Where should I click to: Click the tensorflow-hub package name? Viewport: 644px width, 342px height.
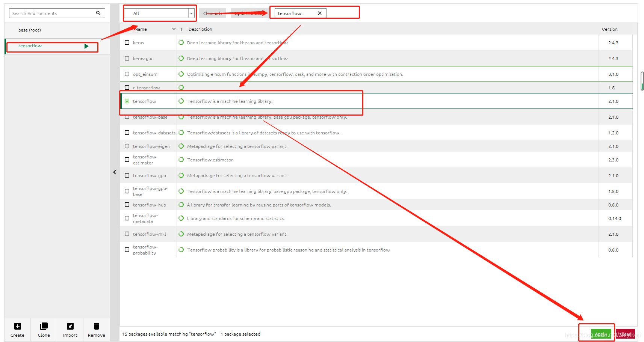150,205
